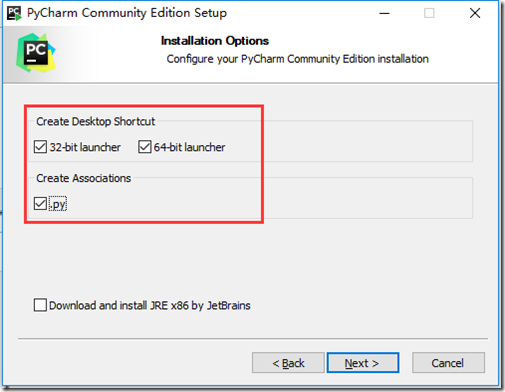Viewport: 505px width, 392px height.
Task: Click the PyCharm title bar icon
Action: (14, 13)
